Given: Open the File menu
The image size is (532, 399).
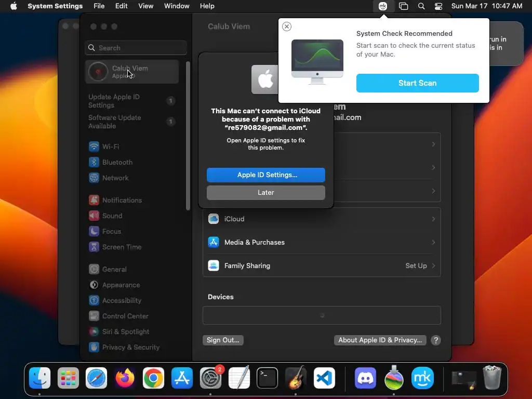Looking at the screenshot, I should 99,6.
